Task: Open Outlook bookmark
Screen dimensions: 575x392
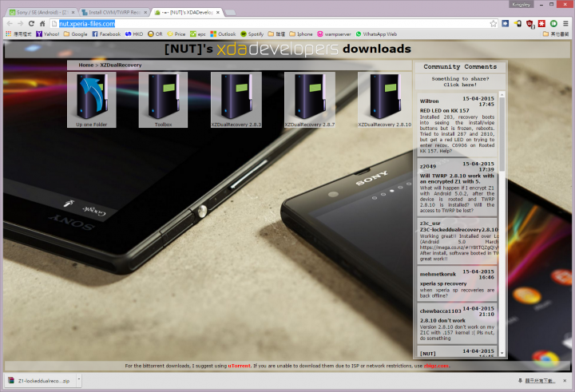Action: (223, 34)
